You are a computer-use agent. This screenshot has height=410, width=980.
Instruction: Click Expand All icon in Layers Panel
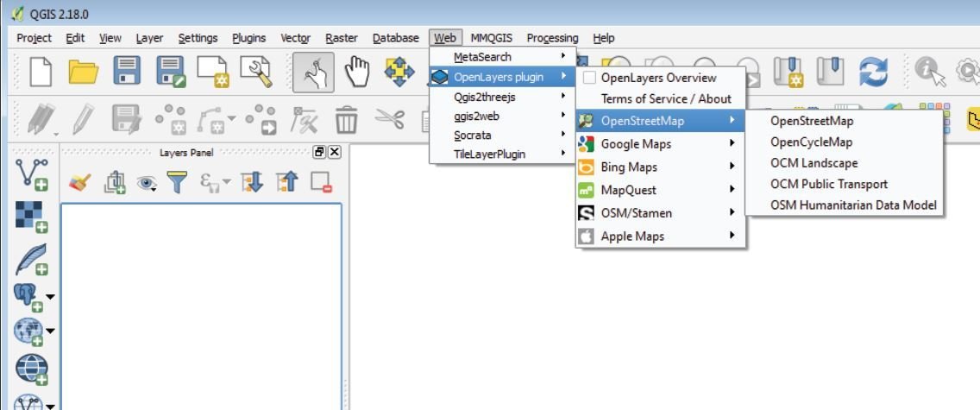253,182
